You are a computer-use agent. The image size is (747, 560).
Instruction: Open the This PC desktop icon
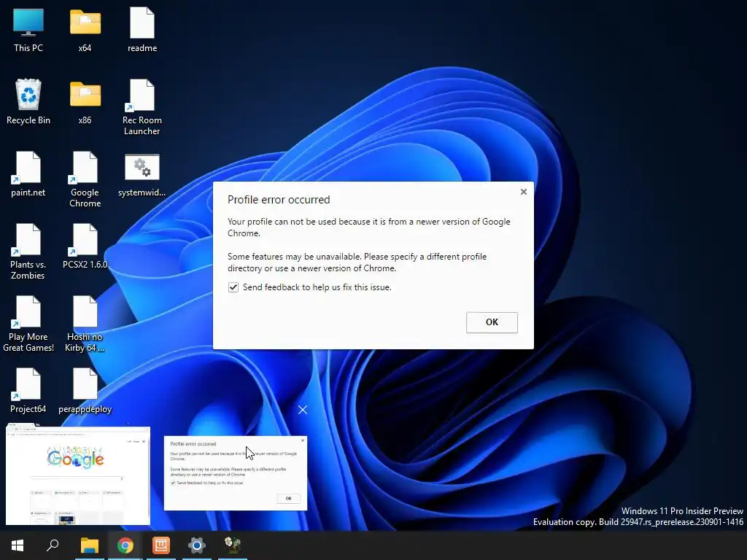coord(28,29)
